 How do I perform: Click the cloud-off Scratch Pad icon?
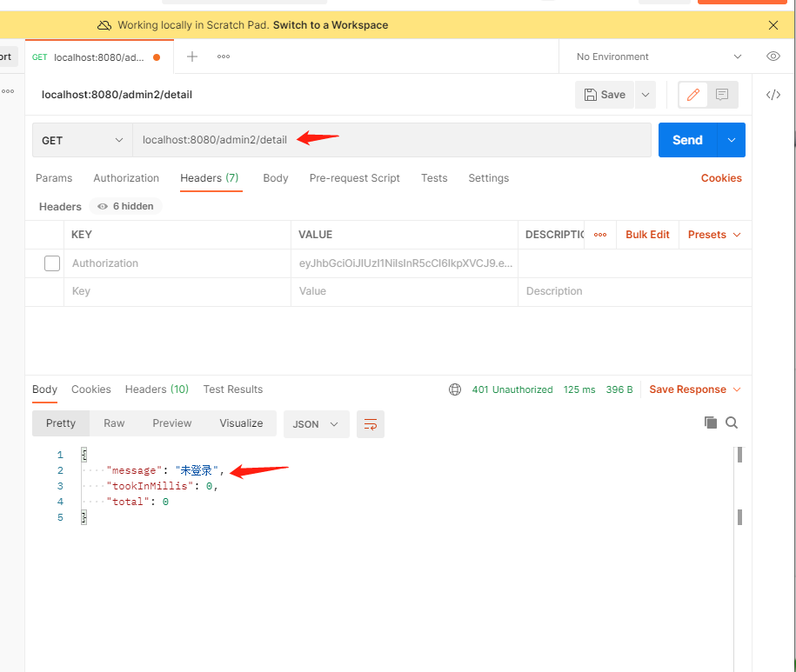pyautogui.click(x=104, y=25)
